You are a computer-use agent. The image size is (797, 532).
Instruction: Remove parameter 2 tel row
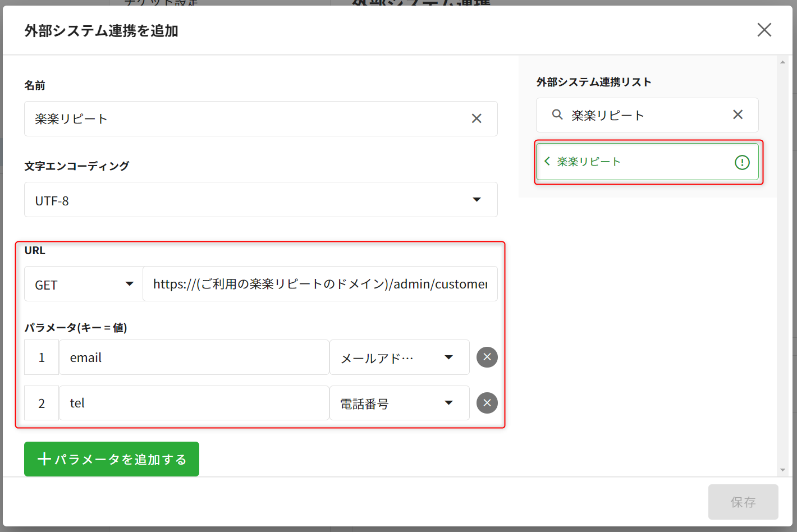tap(487, 403)
